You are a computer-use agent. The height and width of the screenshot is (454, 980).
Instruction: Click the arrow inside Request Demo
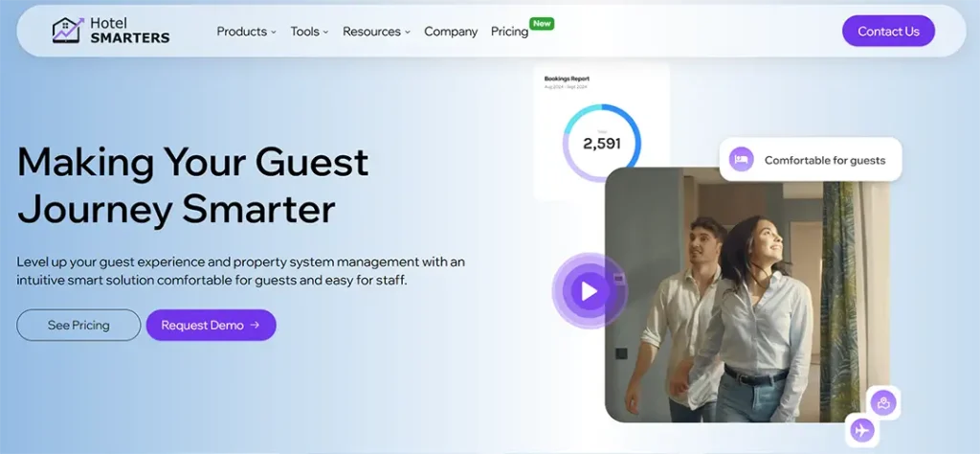pos(255,326)
